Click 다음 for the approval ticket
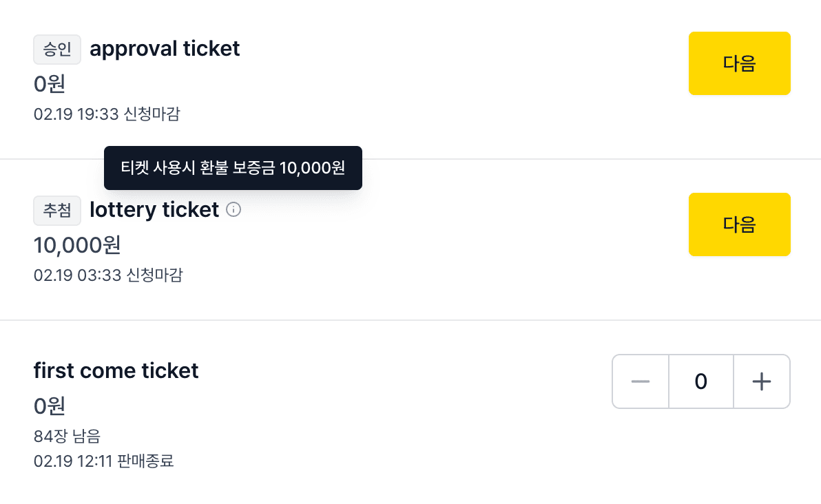Image resolution: width=821 pixels, height=504 pixels. 739,63
